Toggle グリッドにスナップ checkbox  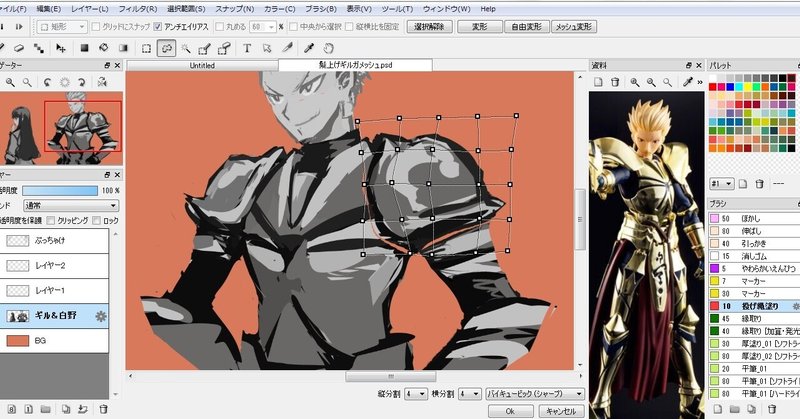(95, 27)
